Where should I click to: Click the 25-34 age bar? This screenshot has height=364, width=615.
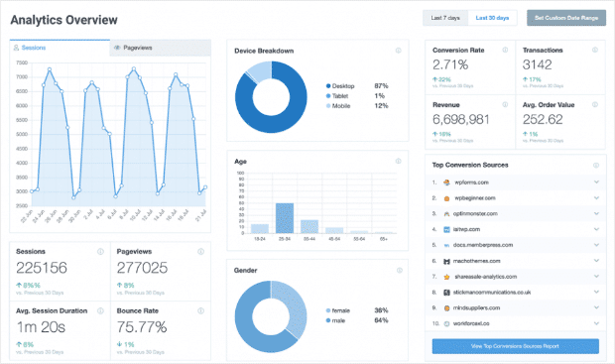point(285,218)
